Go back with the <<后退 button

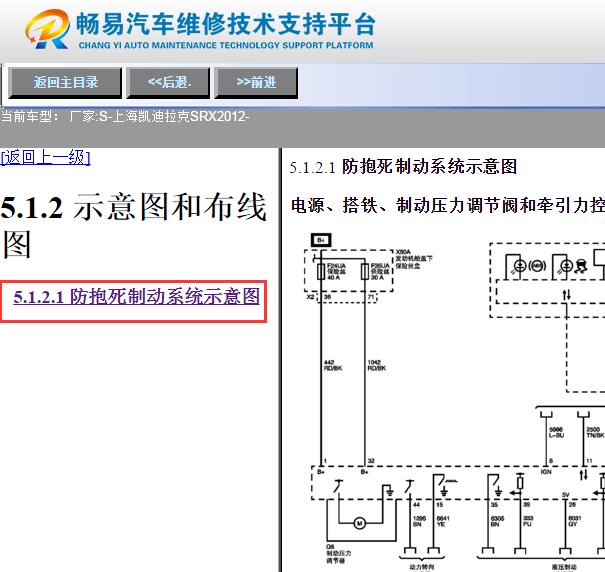coord(168,82)
